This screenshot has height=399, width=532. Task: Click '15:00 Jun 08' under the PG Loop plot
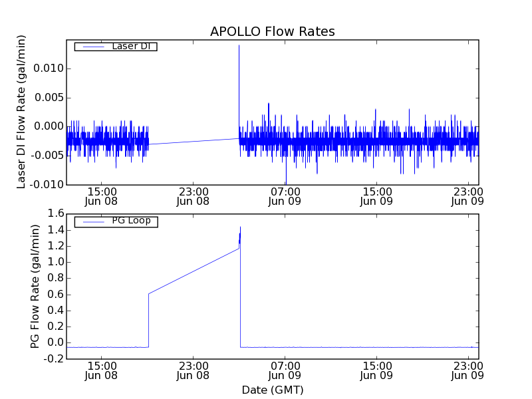pos(101,371)
